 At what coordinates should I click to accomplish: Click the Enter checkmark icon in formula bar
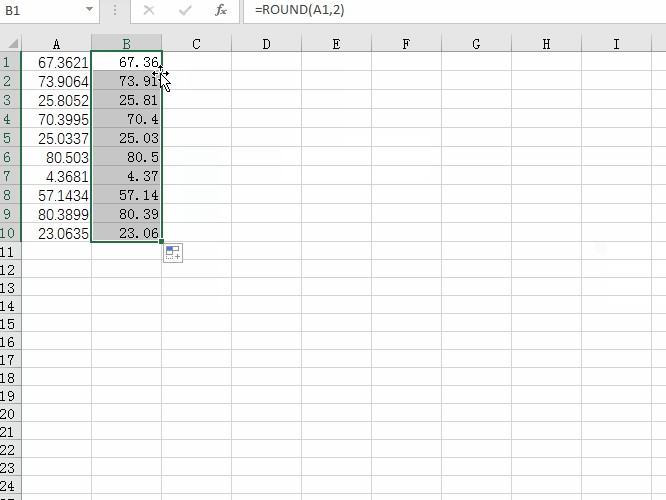pyautogui.click(x=185, y=10)
